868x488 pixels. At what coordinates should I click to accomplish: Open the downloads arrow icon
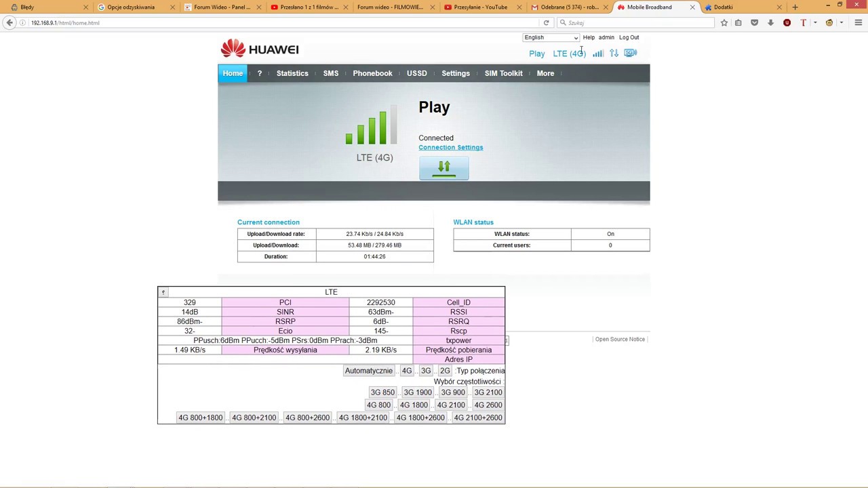(x=770, y=22)
